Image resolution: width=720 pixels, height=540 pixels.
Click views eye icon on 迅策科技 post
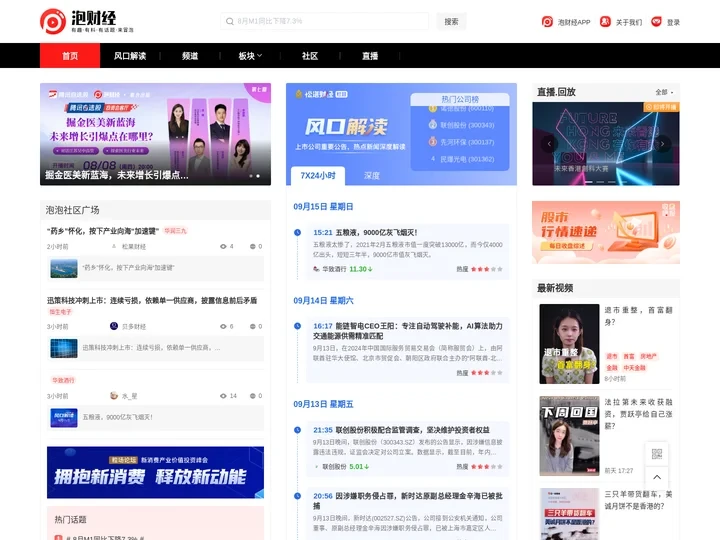(223, 326)
